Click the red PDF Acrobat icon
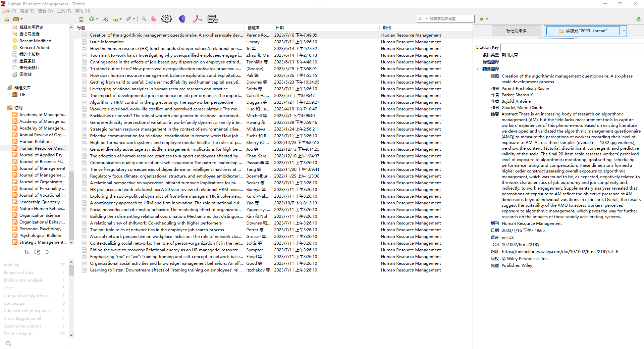Image resolution: width=644 pixels, height=349 pixels. [197, 19]
